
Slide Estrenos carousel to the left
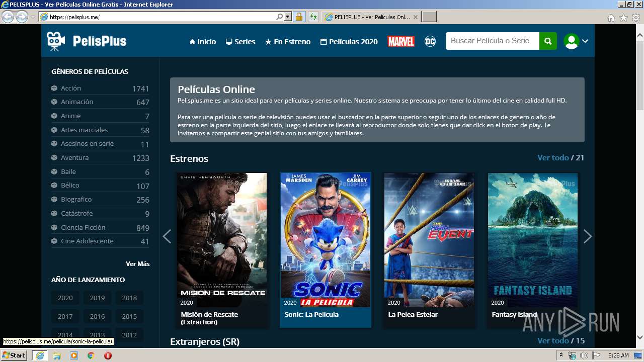pyautogui.click(x=167, y=236)
